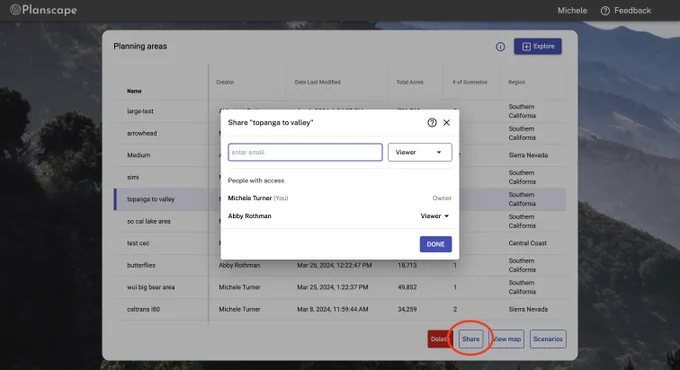
Task: Sort by the Creator column header
Action: tap(225, 82)
